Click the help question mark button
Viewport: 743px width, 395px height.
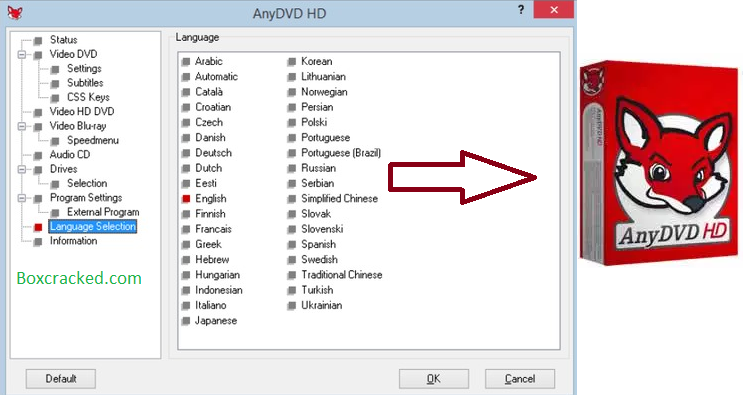point(521,10)
